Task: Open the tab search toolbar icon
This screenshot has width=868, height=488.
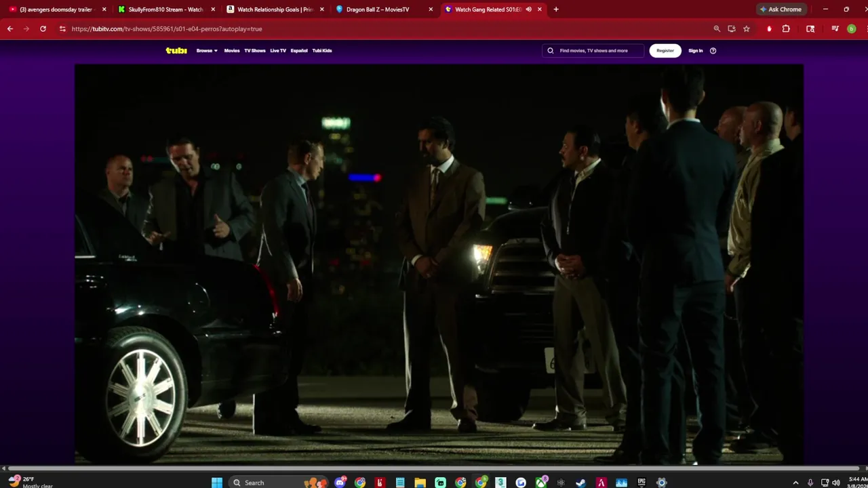Action: pyautogui.click(x=810, y=29)
